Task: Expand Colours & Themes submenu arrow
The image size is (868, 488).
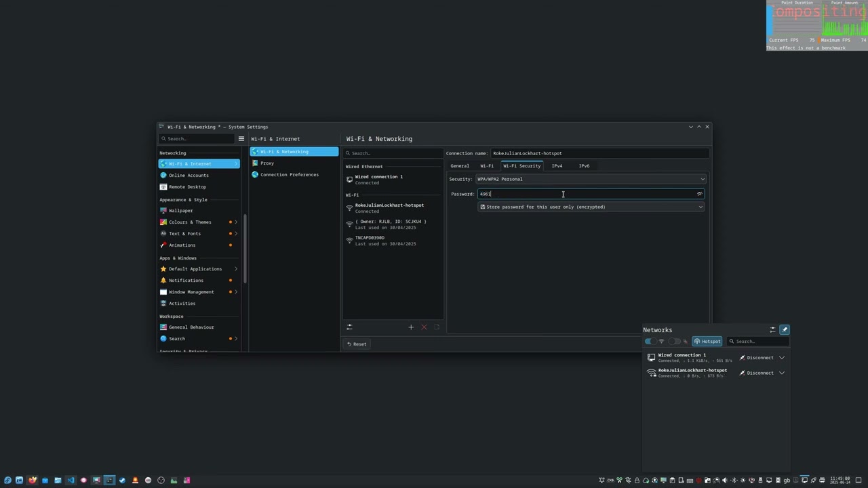Action: (x=236, y=222)
